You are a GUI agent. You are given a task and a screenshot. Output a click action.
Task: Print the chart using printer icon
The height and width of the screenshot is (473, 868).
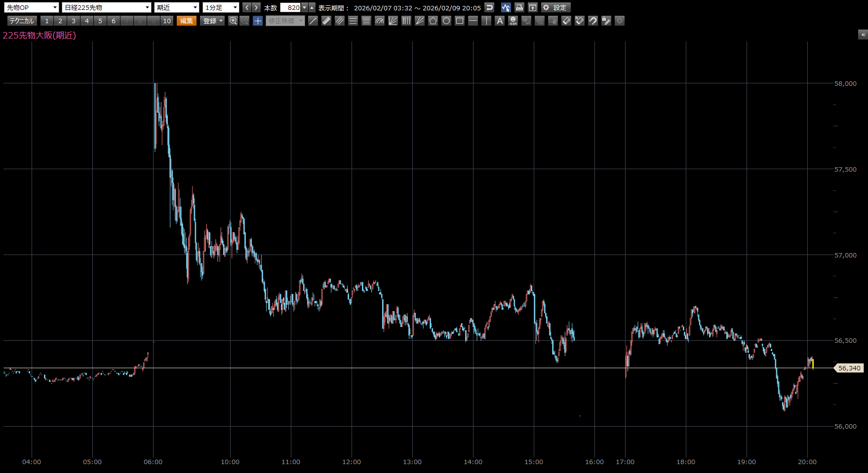point(519,7)
